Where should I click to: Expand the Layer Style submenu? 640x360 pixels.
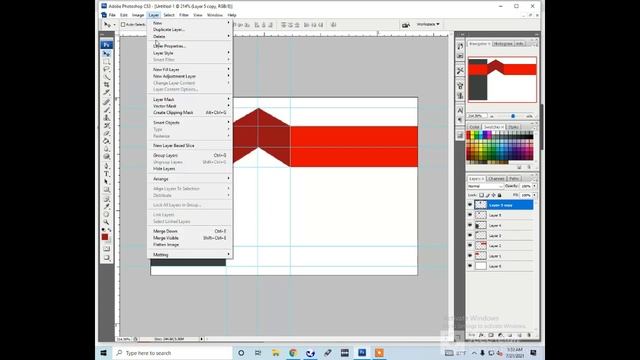coord(190,53)
